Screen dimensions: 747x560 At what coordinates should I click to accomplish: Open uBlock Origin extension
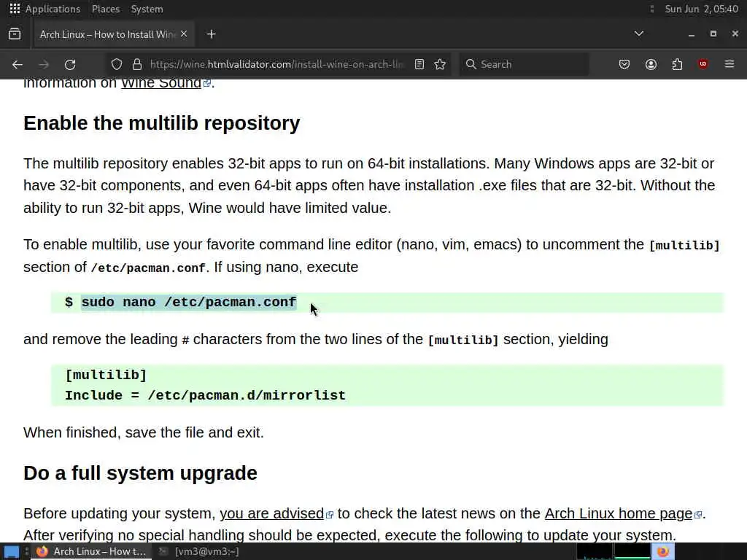[703, 64]
